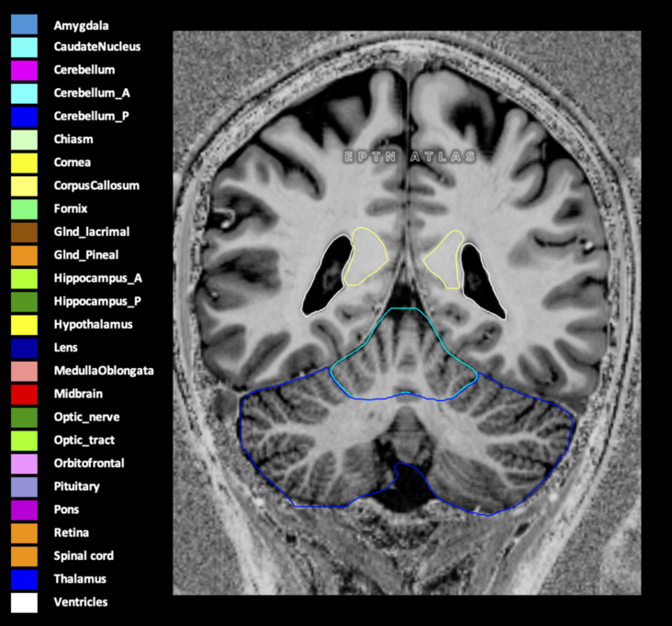
Task: Select the "Orbitofrontal" label
Action: click(x=89, y=464)
